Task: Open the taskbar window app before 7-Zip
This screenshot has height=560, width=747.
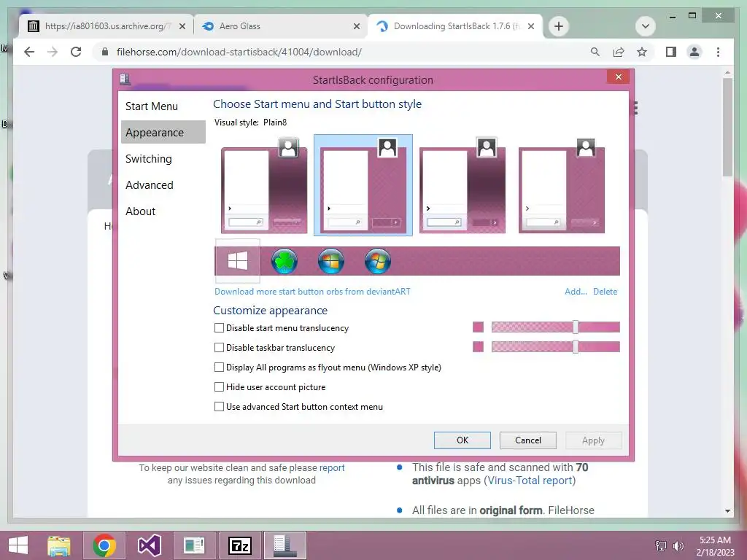Action: 194,545
